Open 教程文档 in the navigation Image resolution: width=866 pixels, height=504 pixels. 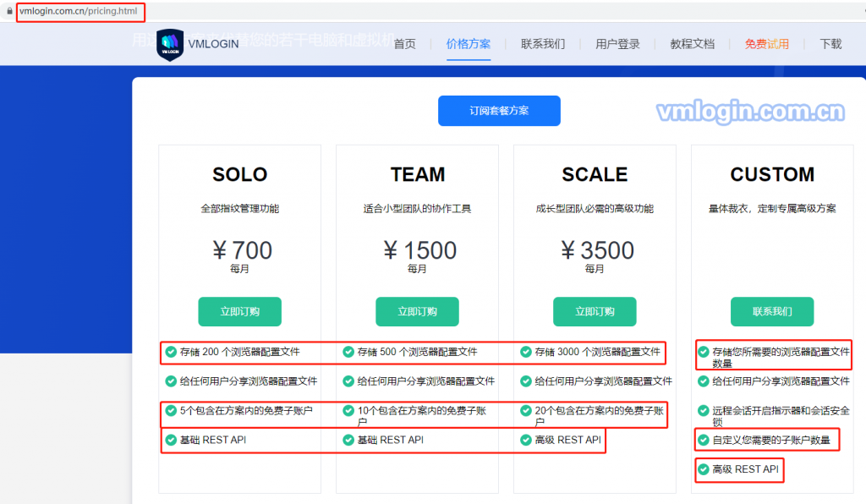click(x=692, y=44)
